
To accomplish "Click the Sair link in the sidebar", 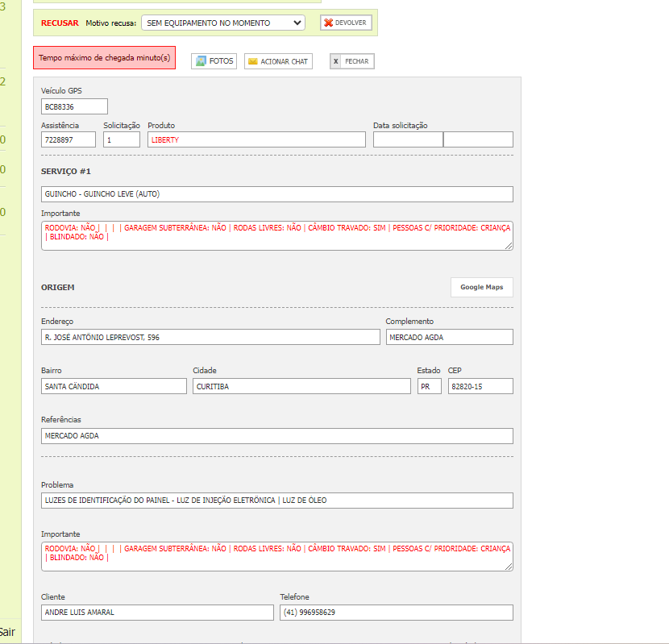I will point(7,632).
